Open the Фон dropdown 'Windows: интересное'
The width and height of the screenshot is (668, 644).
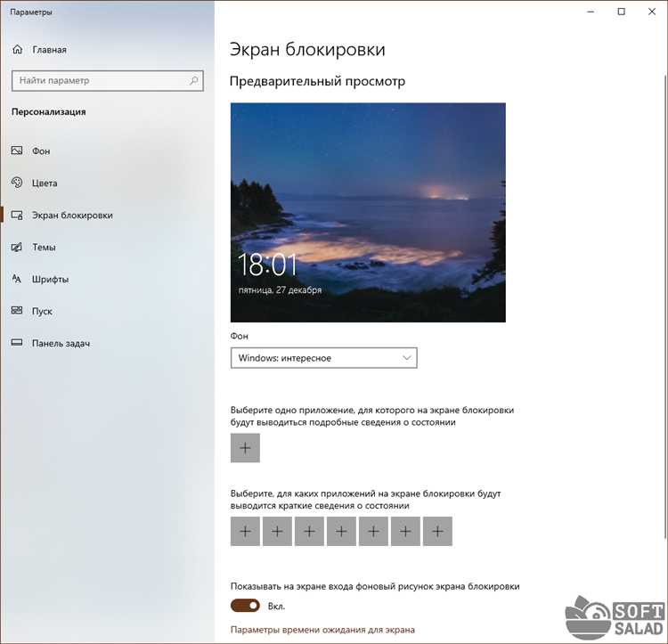tap(324, 358)
